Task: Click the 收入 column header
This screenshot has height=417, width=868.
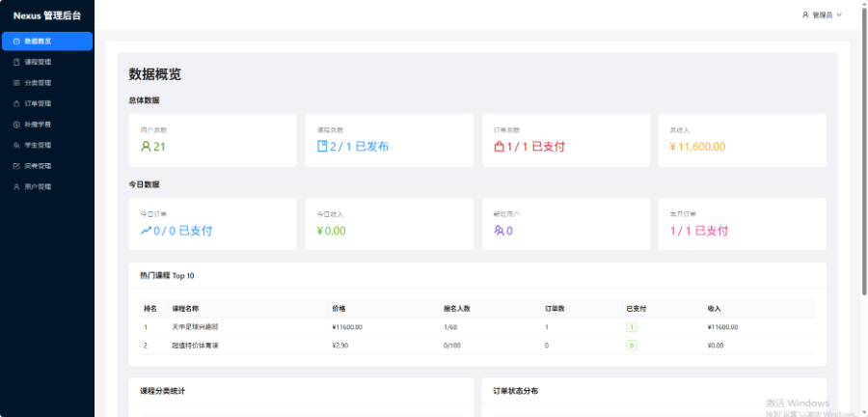Action: pyautogui.click(x=714, y=309)
